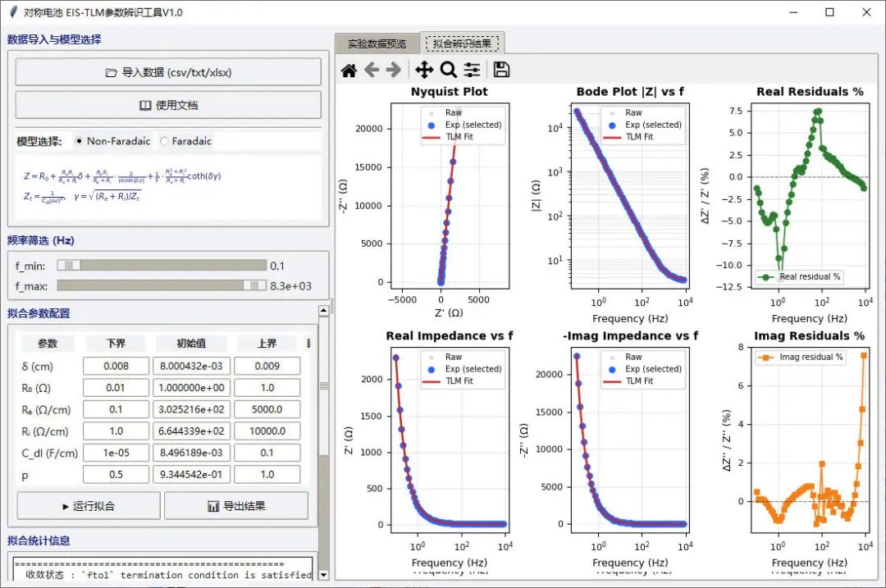Activate the Pan axes tool
The width and height of the screenshot is (886, 588).
[424, 70]
